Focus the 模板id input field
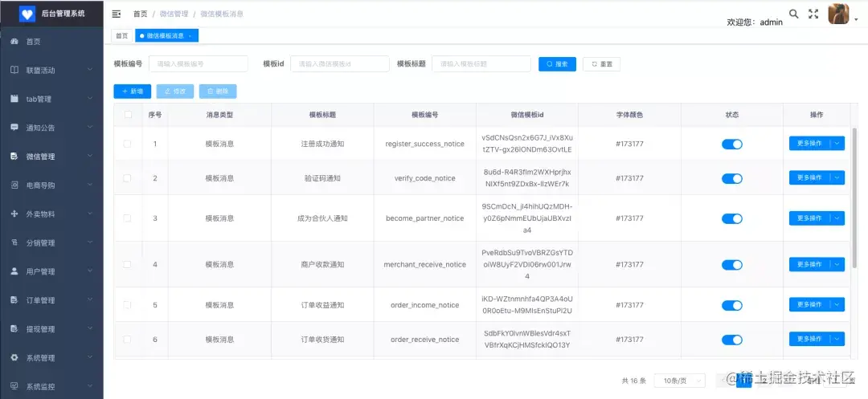The width and height of the screenshot is (868, 399). tap(340, 63)
